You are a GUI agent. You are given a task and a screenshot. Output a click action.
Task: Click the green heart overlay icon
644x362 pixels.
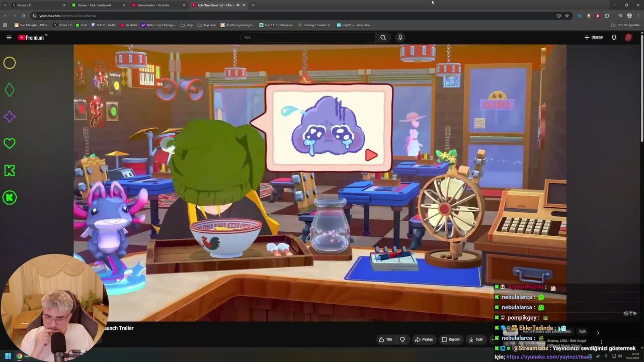pos(10,143)
